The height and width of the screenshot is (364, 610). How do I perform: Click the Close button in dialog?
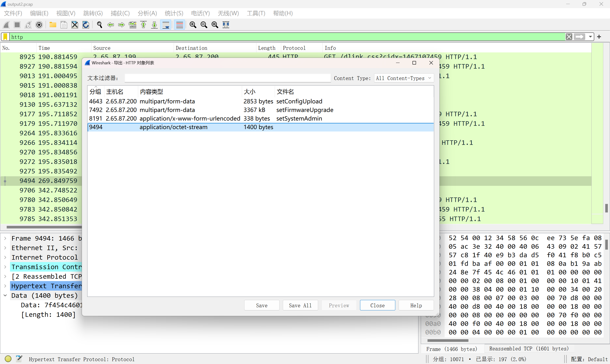click(x=377, y=305)
